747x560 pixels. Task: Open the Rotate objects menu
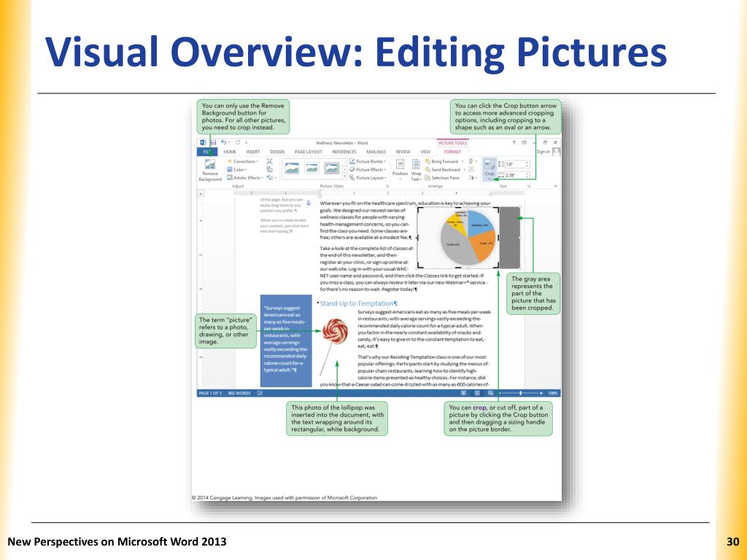(x=473, y=178)
